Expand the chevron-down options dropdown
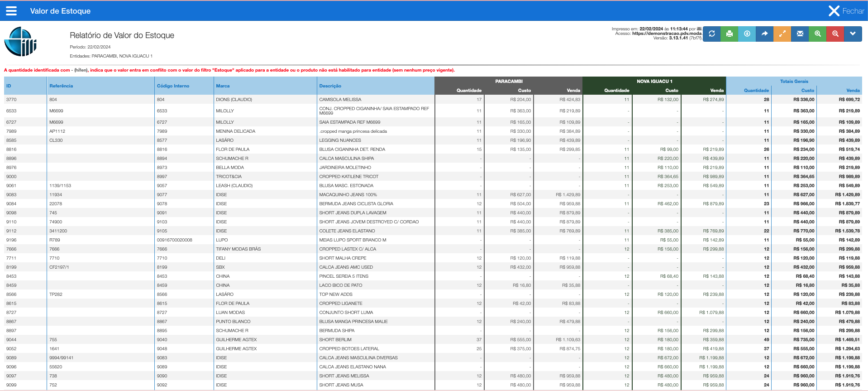 853,34
